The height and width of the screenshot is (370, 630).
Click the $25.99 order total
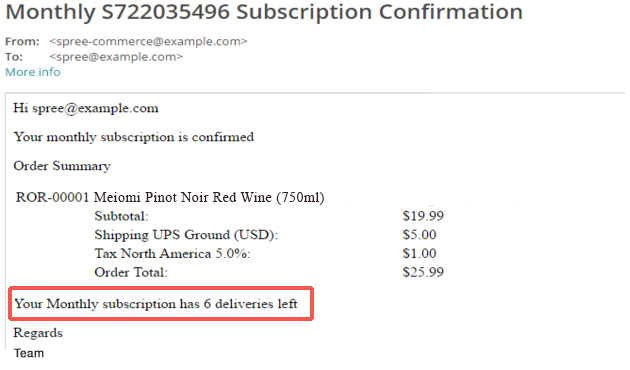tap(423, 272)
